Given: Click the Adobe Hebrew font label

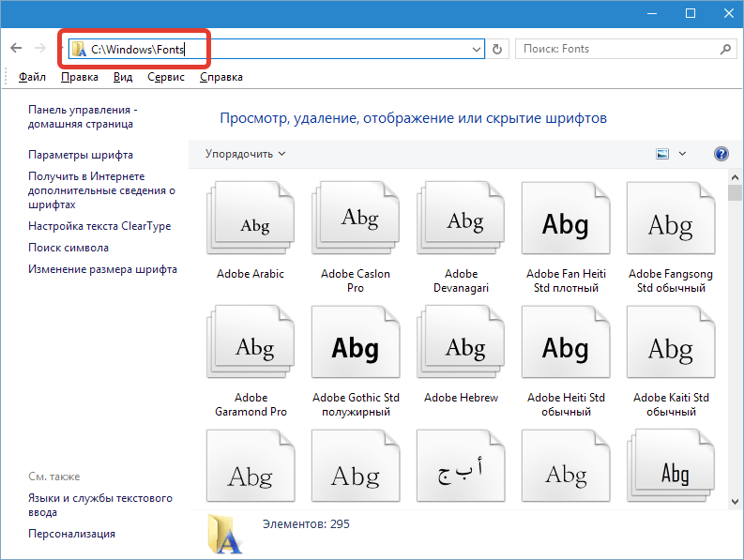Looking at the screenshot, I should point(461,398).
